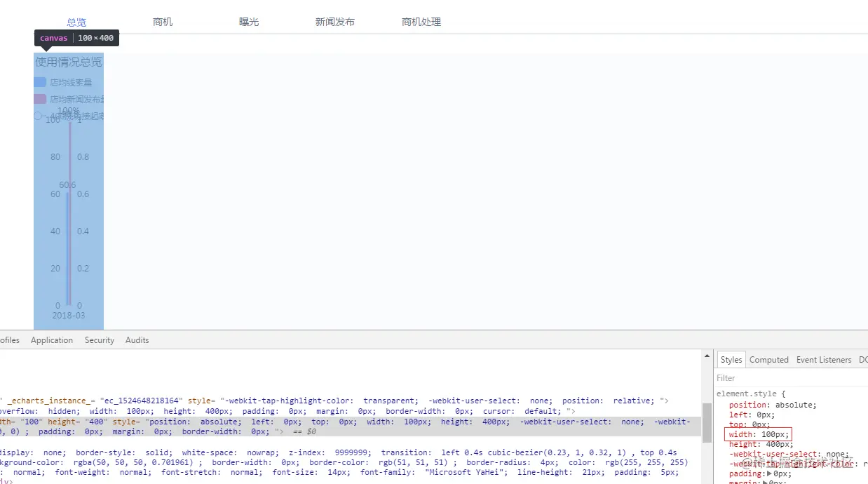Select the Styles sidebar tab
Viewport: 868px width, 484px height.
coord(731,360)
